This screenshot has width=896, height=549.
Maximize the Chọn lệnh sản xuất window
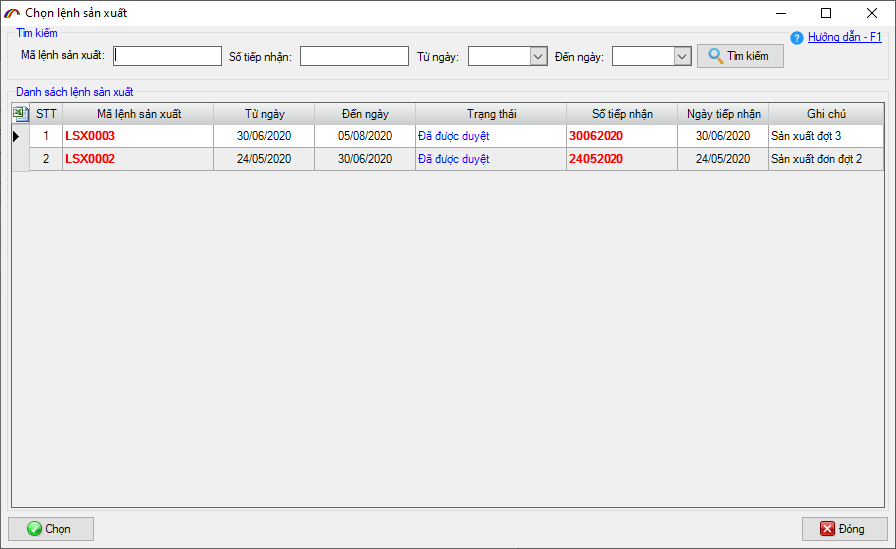(x=826, y=13)
